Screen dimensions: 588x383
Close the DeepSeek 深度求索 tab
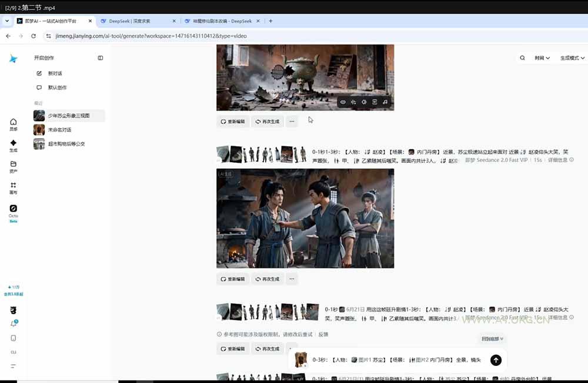[174, 21]
